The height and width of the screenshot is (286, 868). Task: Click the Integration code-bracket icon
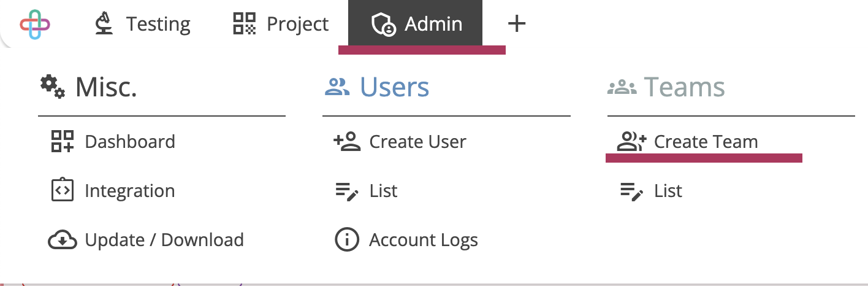point(63,190)
